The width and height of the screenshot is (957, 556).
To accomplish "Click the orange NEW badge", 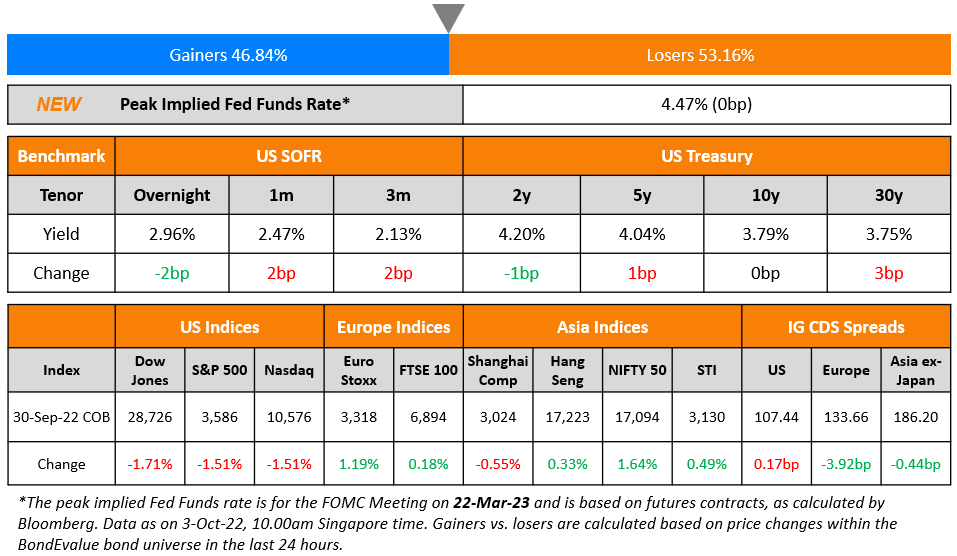I will [x=59, y=104].
